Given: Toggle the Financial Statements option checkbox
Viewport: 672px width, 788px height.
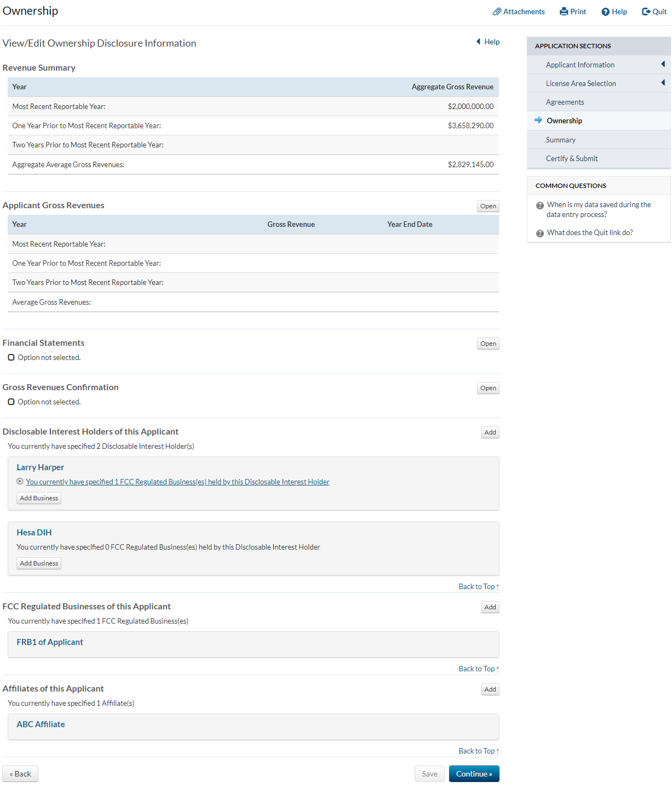Looking at the screenshot, I should tap(11, 357).
